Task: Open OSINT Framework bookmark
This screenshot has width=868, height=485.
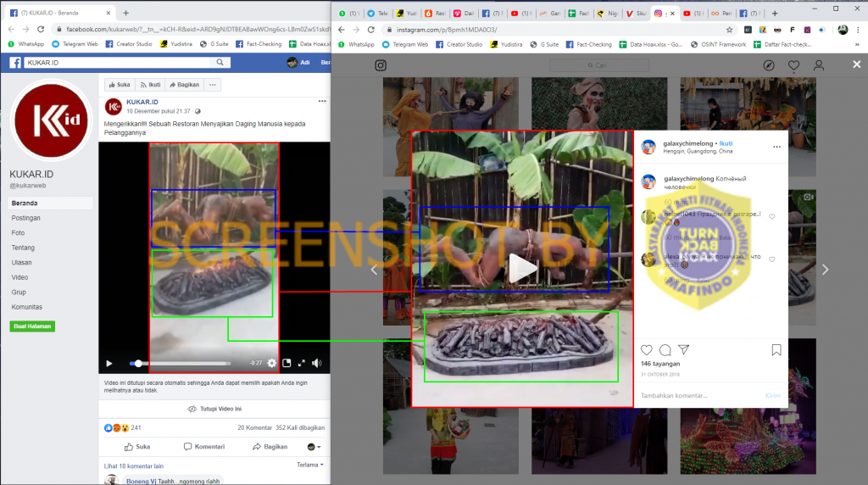Action: point(719,44)
